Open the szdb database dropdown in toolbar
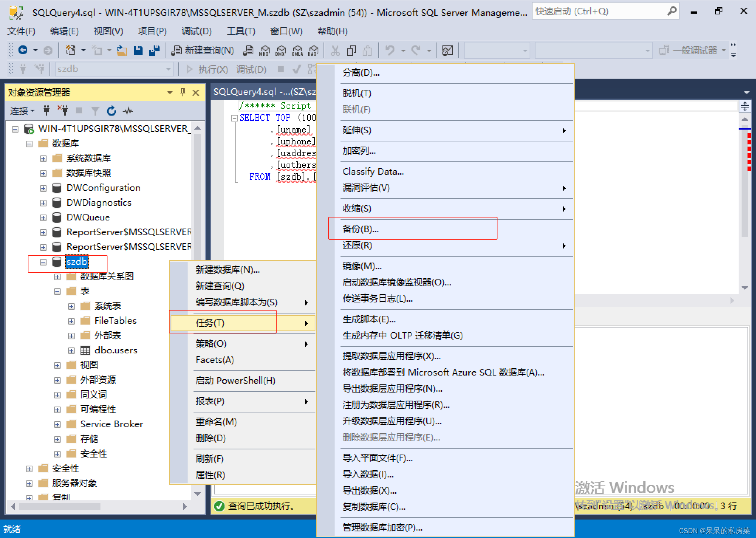The image size is (756, 538). pyautogui.click(x=168, y=69)
